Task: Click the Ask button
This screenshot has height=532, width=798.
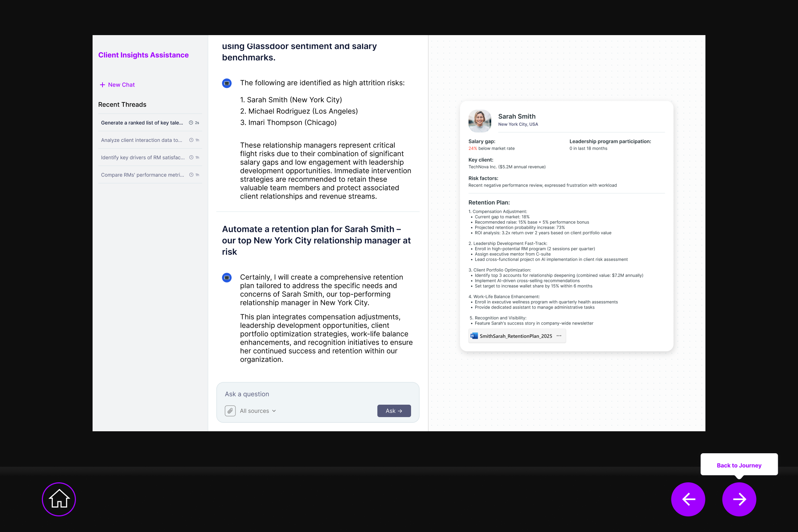Action: (394, 411)
